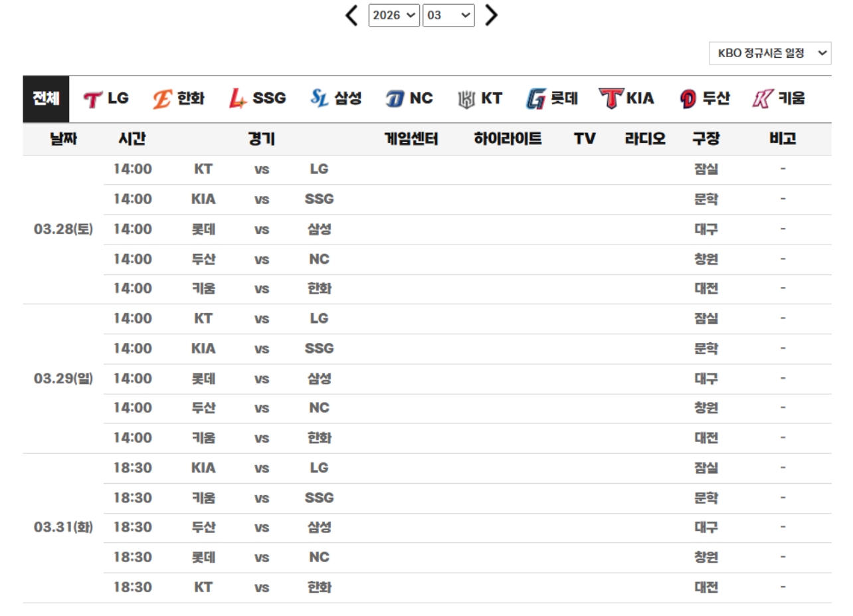Click 롯데 in 03.28 롯데 vs 삼성 row
Image resolution: width=853 pixels, height=616 pixels.
tap(203, 229)
